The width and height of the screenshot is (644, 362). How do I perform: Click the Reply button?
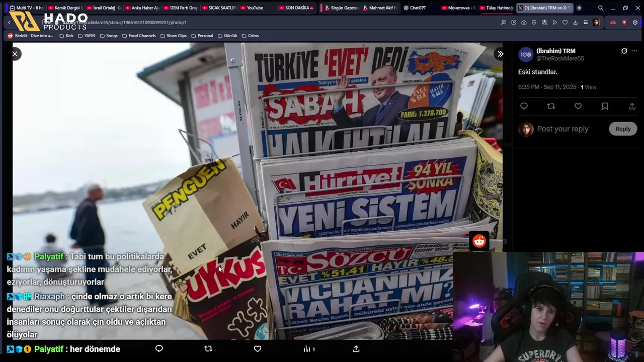click(x=623, y=129)
